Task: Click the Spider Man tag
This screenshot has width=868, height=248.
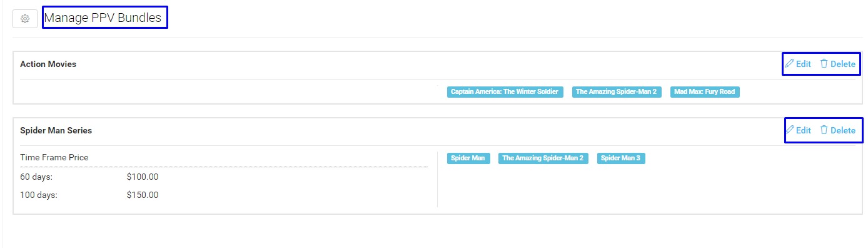Action: [x=468, y=158]
